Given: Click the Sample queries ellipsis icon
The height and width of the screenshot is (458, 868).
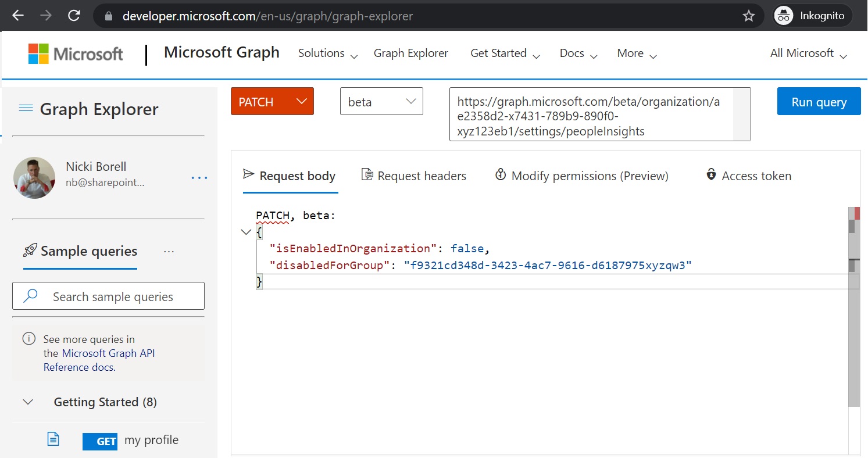Looking at the screenshot, I should pos(169,252).
